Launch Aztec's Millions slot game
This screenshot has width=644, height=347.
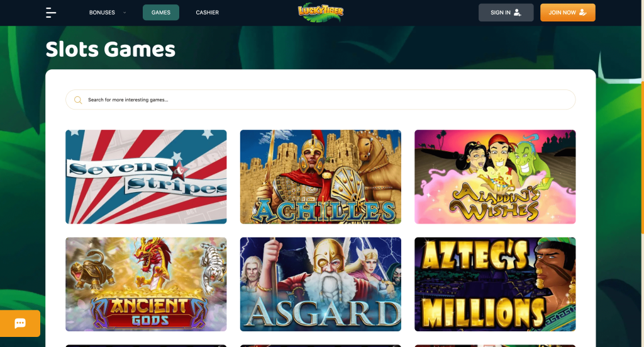(495, 284)
